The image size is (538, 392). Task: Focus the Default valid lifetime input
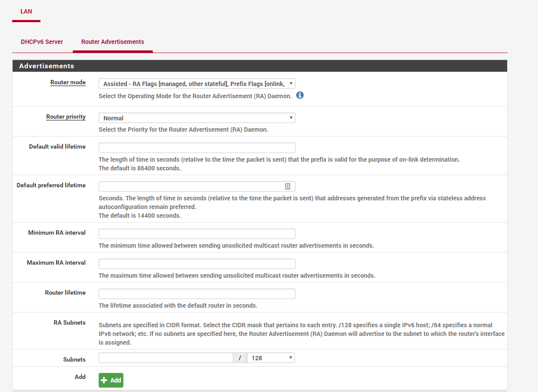(197, 148)
